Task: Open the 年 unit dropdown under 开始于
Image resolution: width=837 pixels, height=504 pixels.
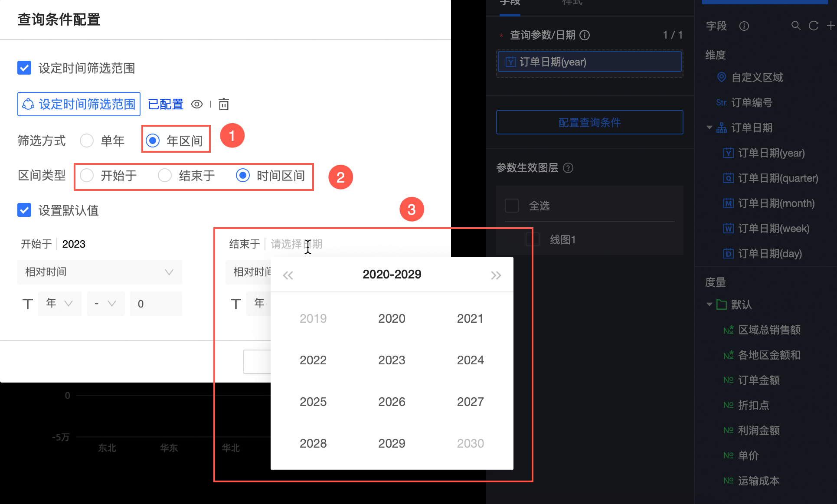Action: (x=60, y=303)
